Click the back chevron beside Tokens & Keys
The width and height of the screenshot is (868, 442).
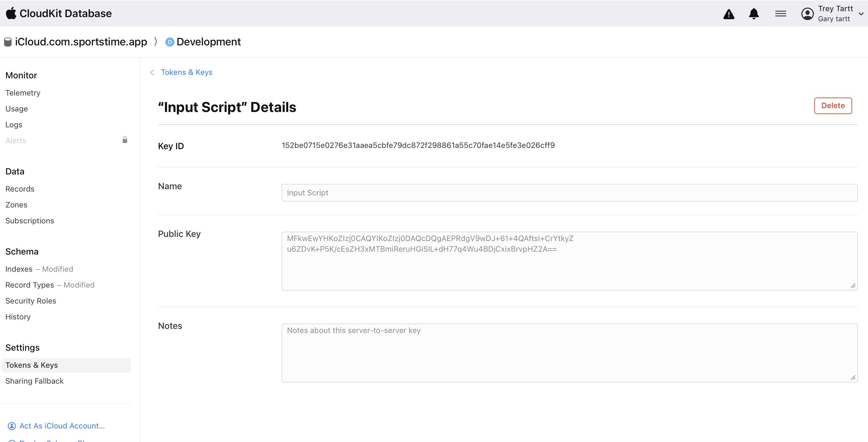click(x=152, y=72)
